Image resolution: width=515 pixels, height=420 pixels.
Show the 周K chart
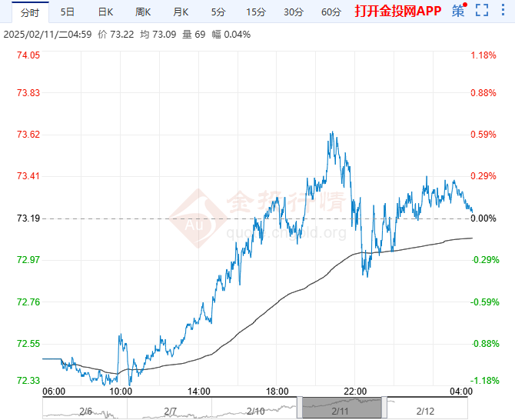click(143, 12)
